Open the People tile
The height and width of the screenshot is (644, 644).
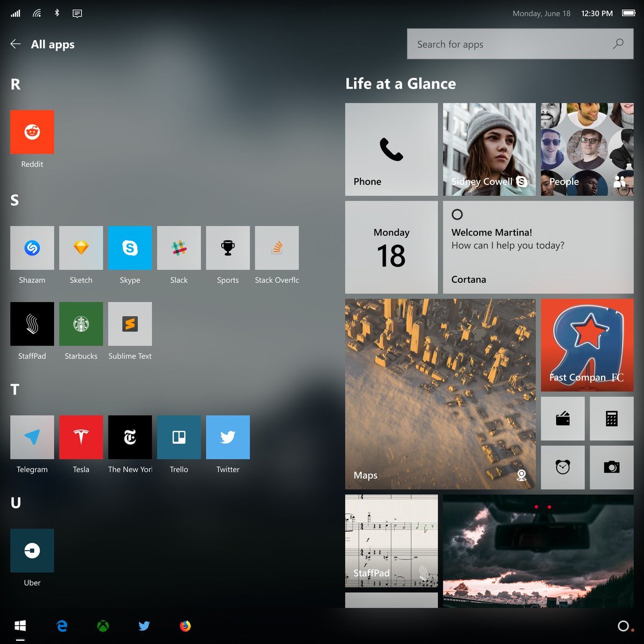(587, 149)
